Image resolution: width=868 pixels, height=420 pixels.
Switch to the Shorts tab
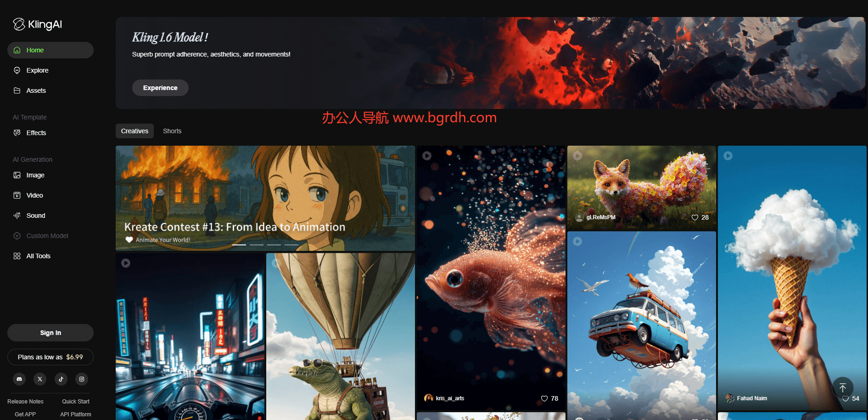[x=172, y=131]
